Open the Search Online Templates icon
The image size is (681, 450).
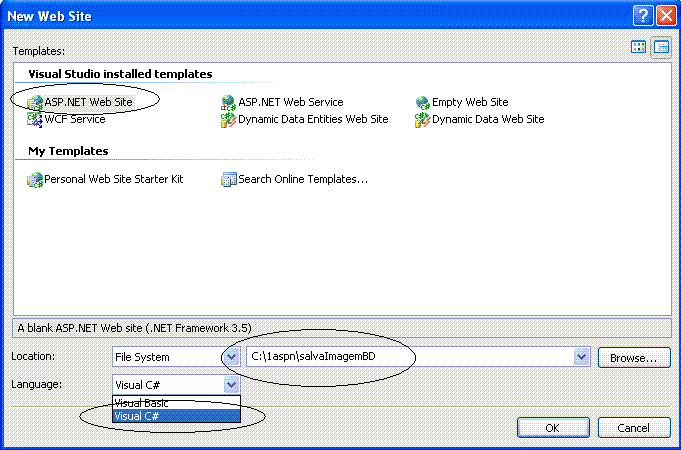[x=228, y=179]
